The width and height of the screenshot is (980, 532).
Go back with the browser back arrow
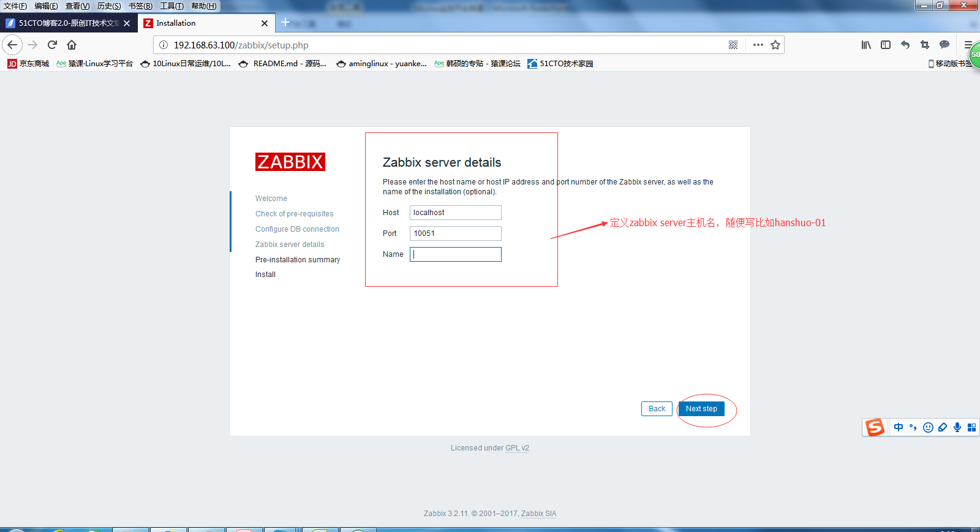[12, 45]
